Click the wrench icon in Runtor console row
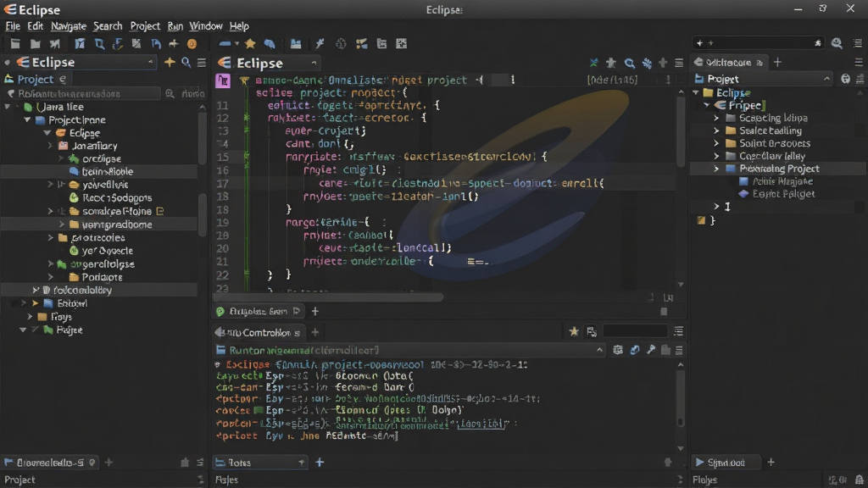This screenshot has width=868, height=488. coord(651,350)
